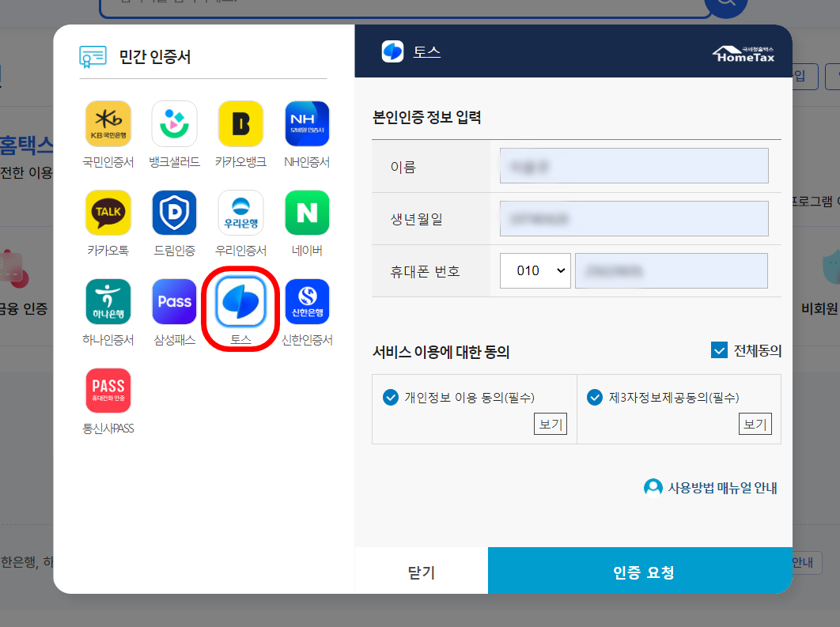
Task: Select the 통신사PASS certificate icon
Action: click(x=108, y=391)
